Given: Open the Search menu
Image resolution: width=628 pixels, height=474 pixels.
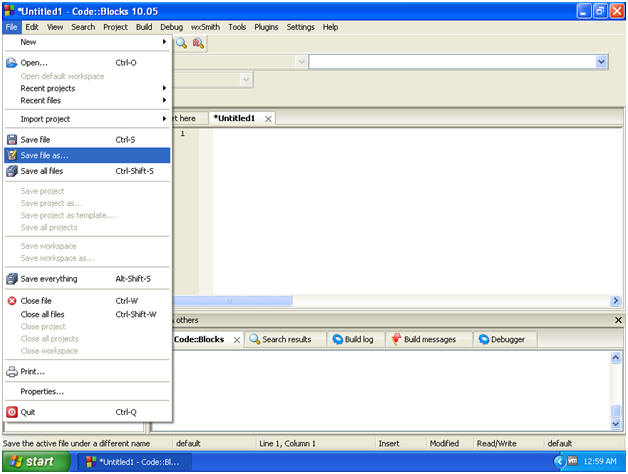Looking at the screenshot, I should point(83,27).
